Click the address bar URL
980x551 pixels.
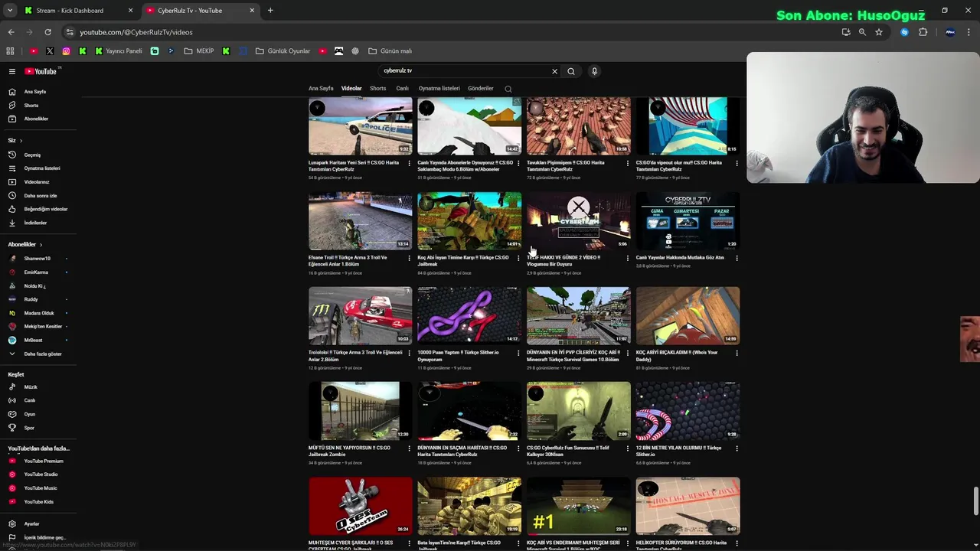[136, 32]
